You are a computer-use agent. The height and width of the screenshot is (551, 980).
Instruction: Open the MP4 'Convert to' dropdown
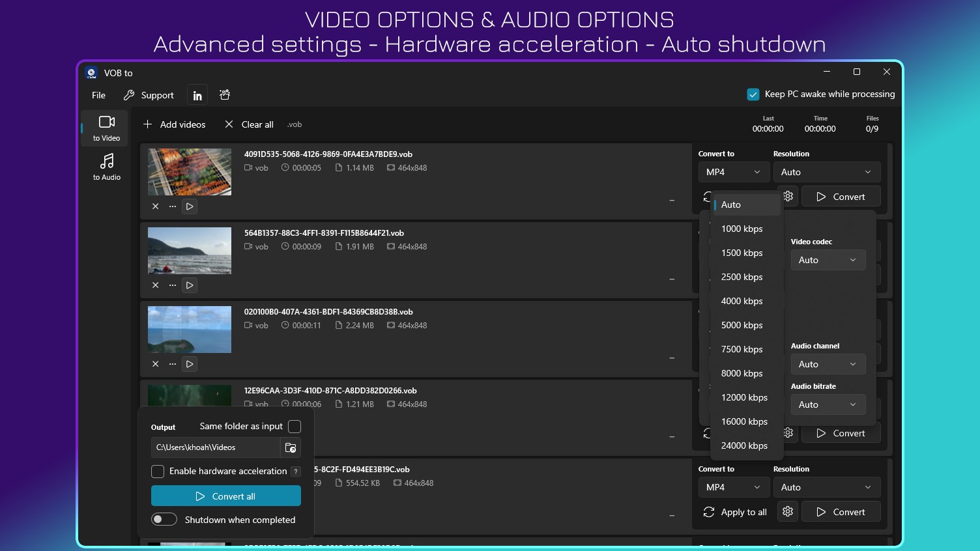coord(734,171)
